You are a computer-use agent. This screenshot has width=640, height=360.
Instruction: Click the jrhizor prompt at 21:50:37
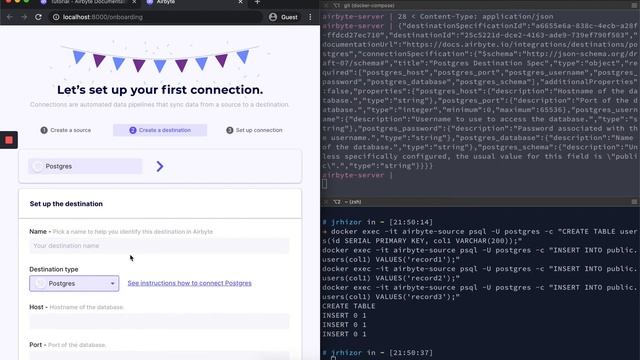pyautogui.click(x=378, y=353)
